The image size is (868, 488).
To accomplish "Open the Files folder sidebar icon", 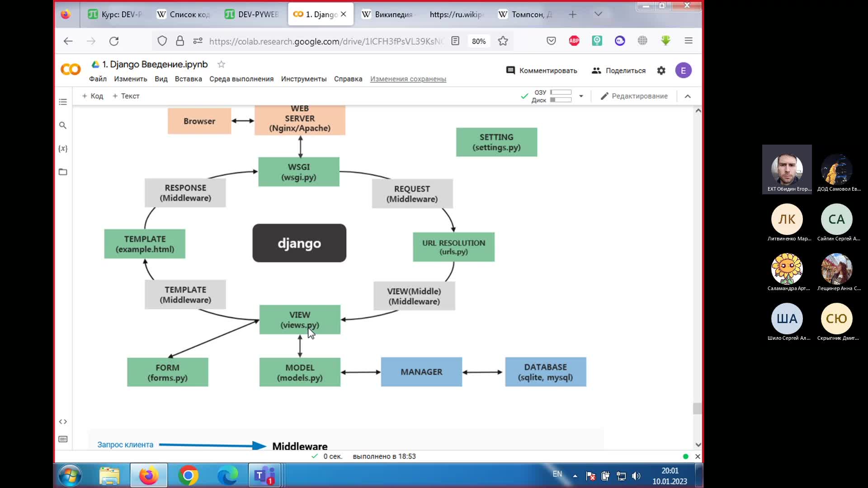I will tap(63, 172).
